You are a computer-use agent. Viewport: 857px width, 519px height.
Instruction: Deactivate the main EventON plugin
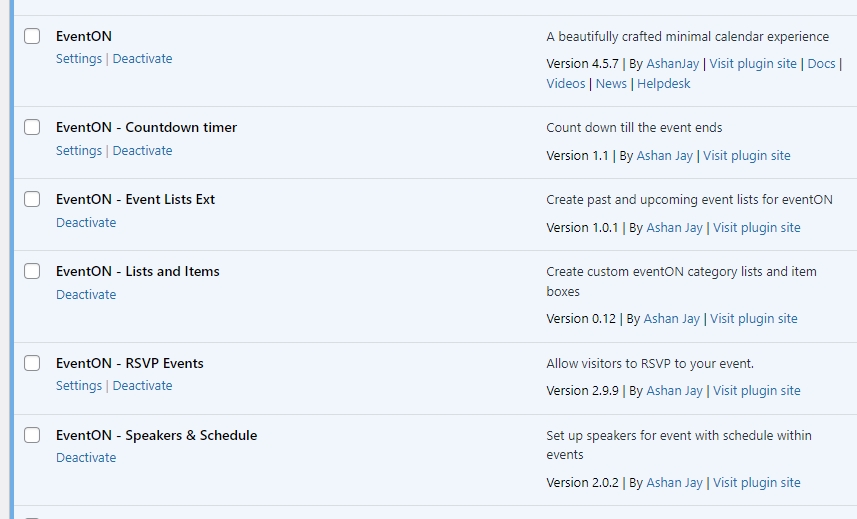point(142,58)
